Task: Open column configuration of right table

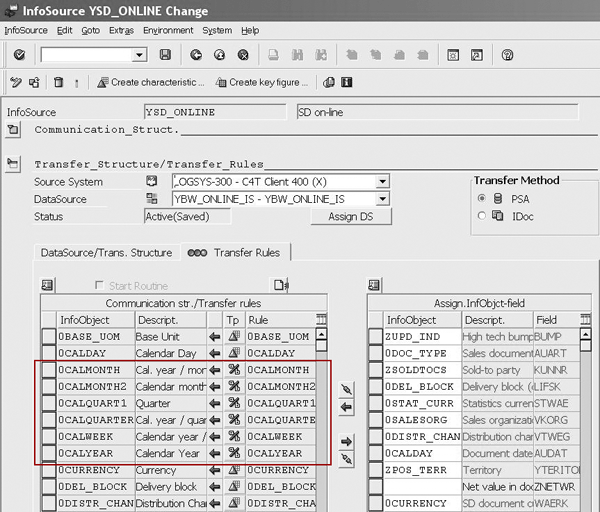Action: tap(585, 319)
